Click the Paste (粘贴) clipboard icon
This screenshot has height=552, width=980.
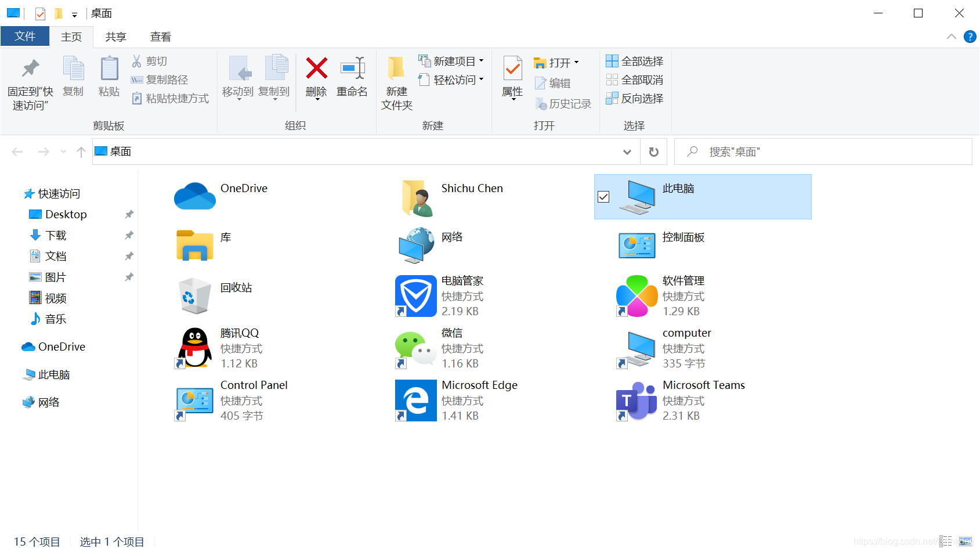(109, 68)
